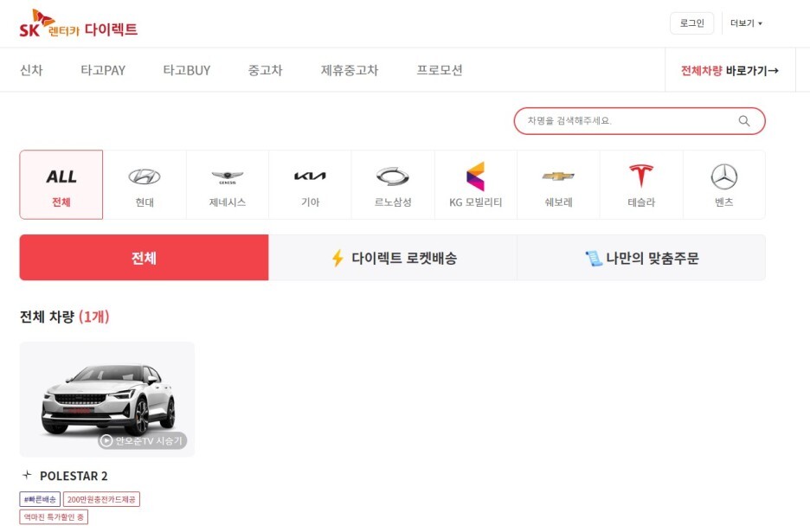Viewport: 810px width, 532px height.
Task: Open the 타고PAY menu
Action: [103, 70]
